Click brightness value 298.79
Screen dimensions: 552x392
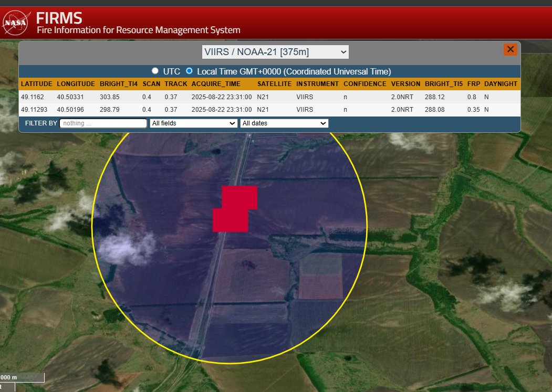pos(109,110)
